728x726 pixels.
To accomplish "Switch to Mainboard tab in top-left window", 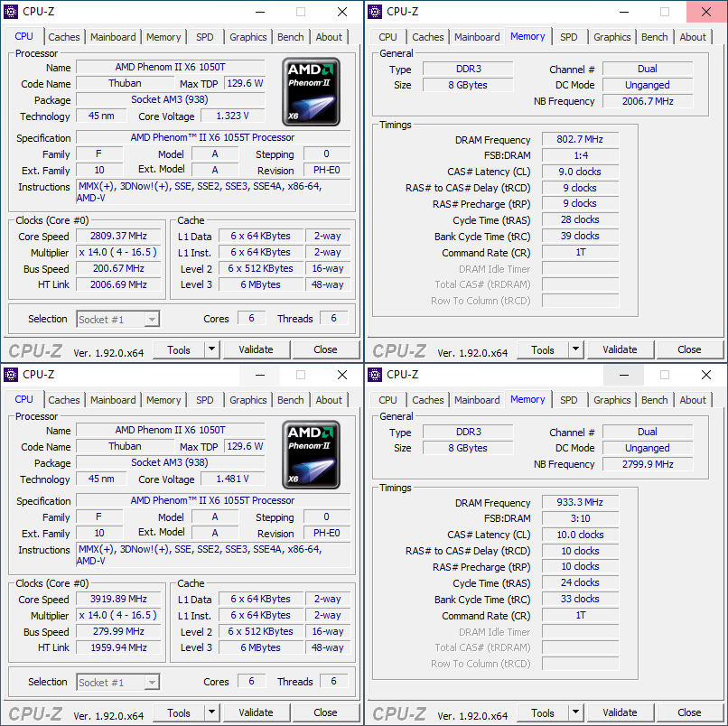I will (x=113, y=37).
